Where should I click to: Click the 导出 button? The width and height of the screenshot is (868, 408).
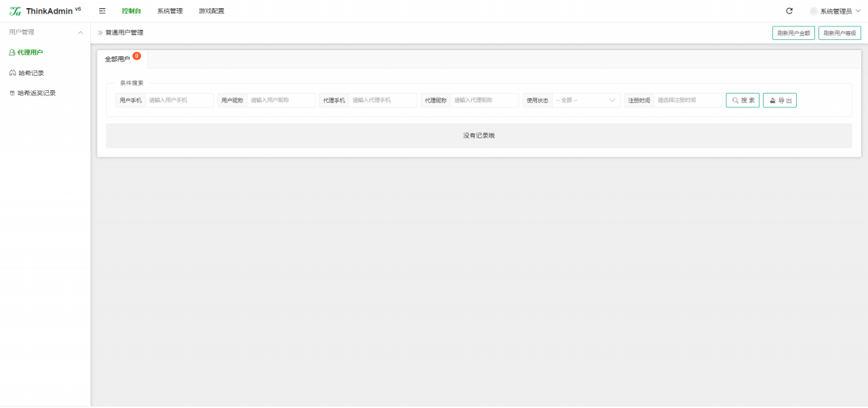(780, 100)
